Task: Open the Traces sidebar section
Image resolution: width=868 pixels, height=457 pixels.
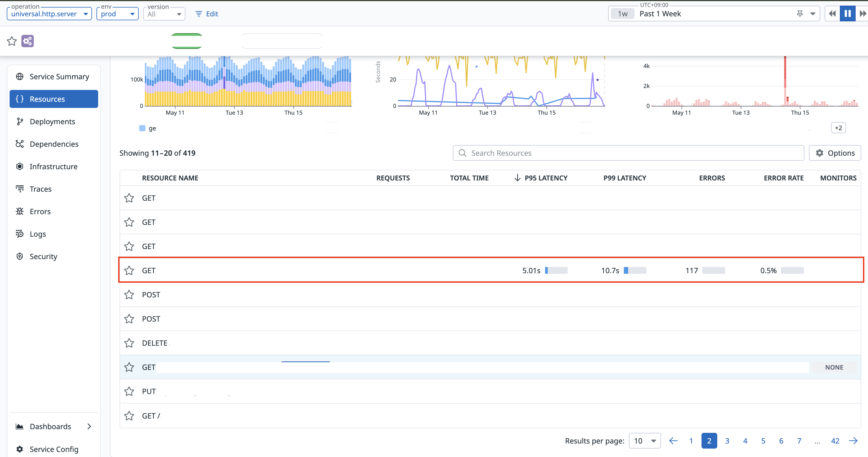Action: coord(41,189)
